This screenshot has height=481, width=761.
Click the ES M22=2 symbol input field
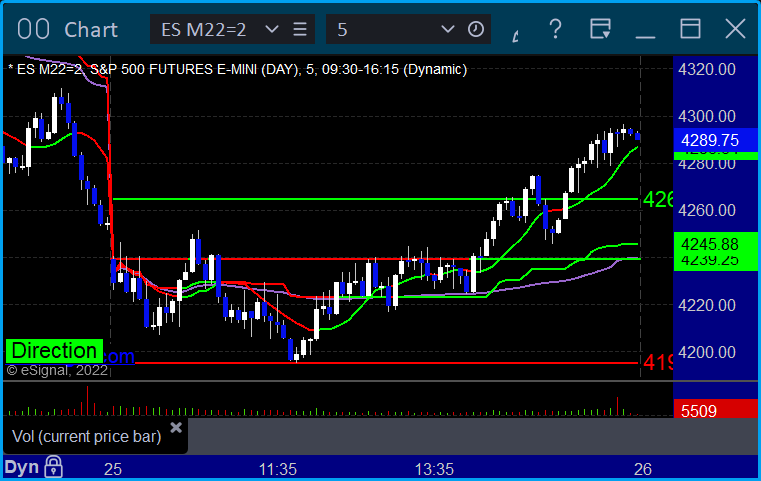click(206, 29)
